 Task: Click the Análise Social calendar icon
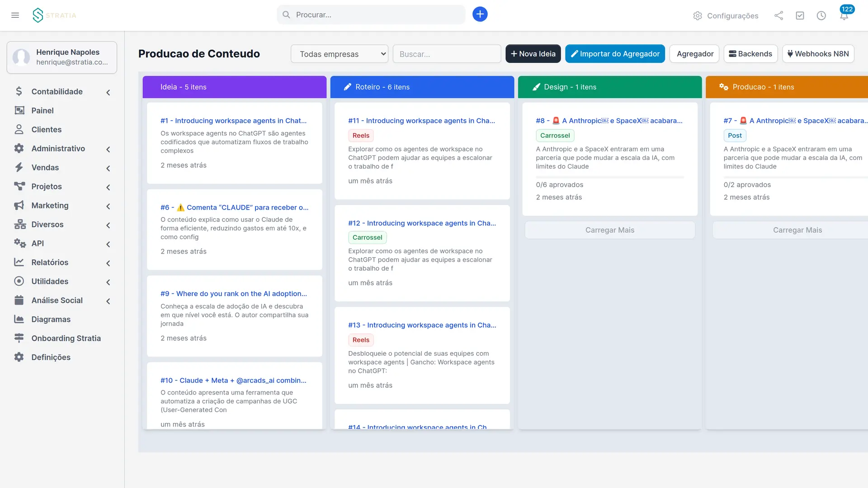click(19, 300)
